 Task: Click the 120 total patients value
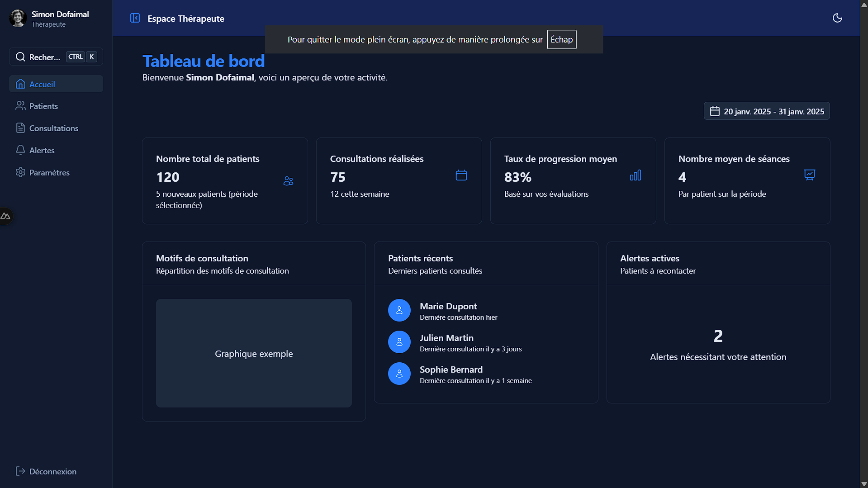click(168, 177)
